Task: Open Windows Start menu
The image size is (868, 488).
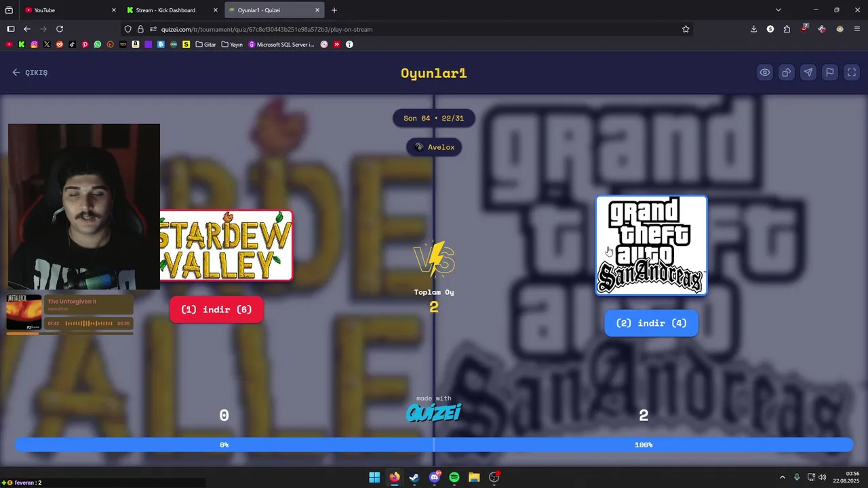Action: pyautogui.click(x=374, y=477)
